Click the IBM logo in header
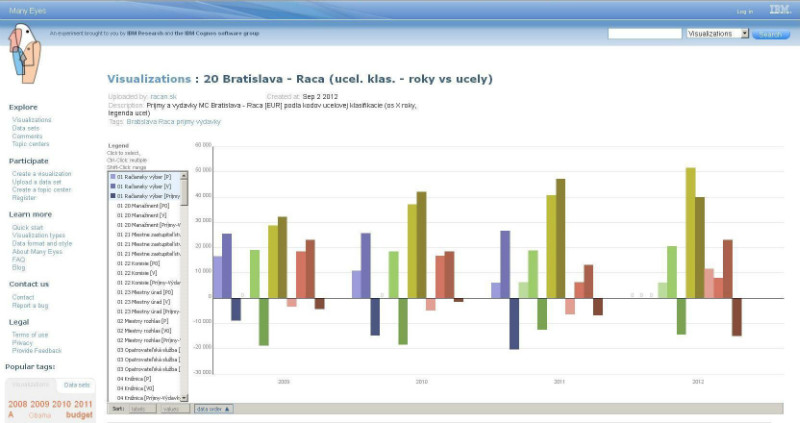Screen dimensions: 800x423 click(x=780, y=10)
